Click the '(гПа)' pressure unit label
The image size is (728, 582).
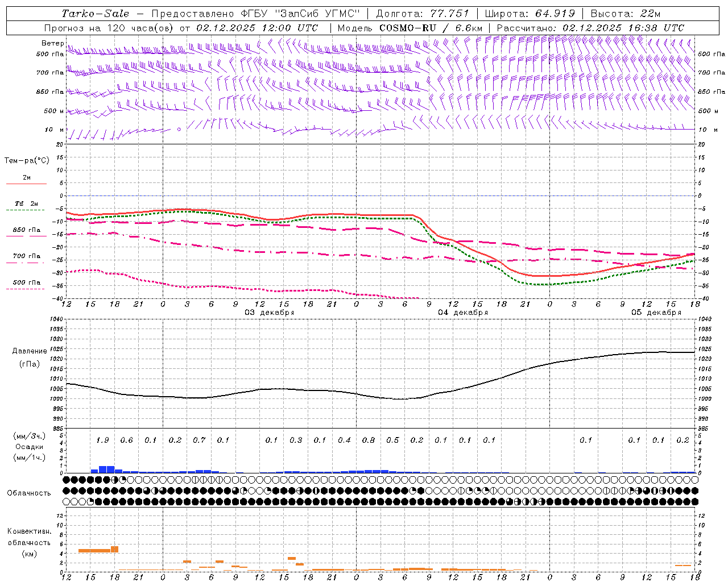[30, 364]
